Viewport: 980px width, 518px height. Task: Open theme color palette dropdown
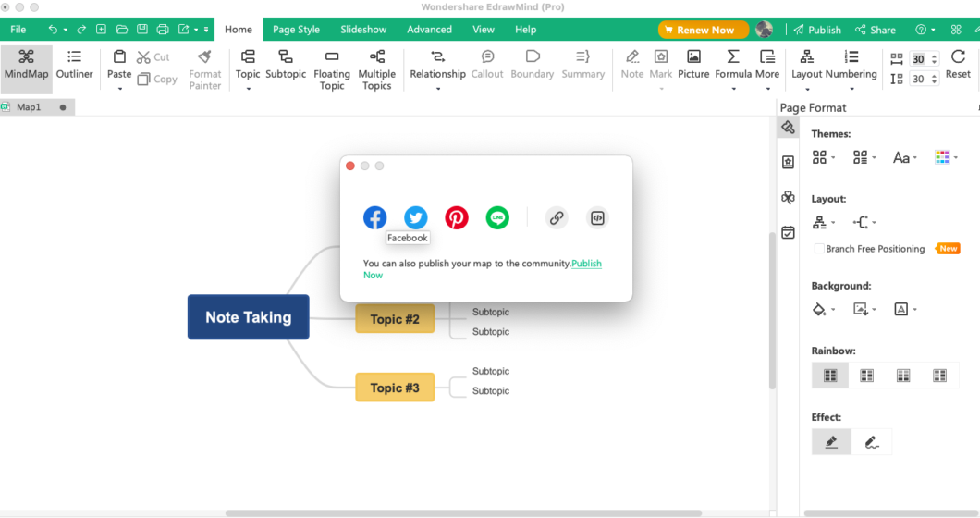(946, 157)
